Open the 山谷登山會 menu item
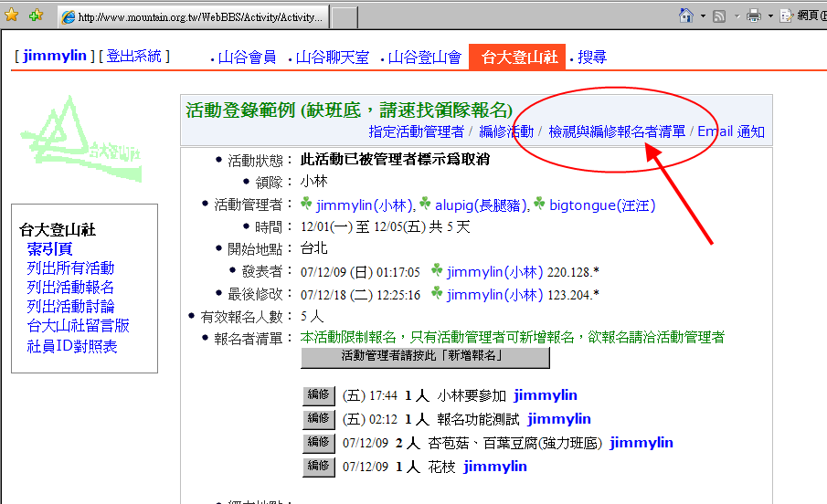This screenshot has height=504, width=827. [x=425, y=57]
